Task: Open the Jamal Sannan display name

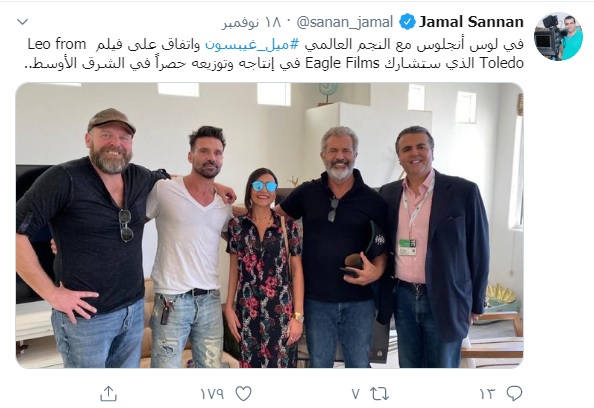Action: click(471, 22)
